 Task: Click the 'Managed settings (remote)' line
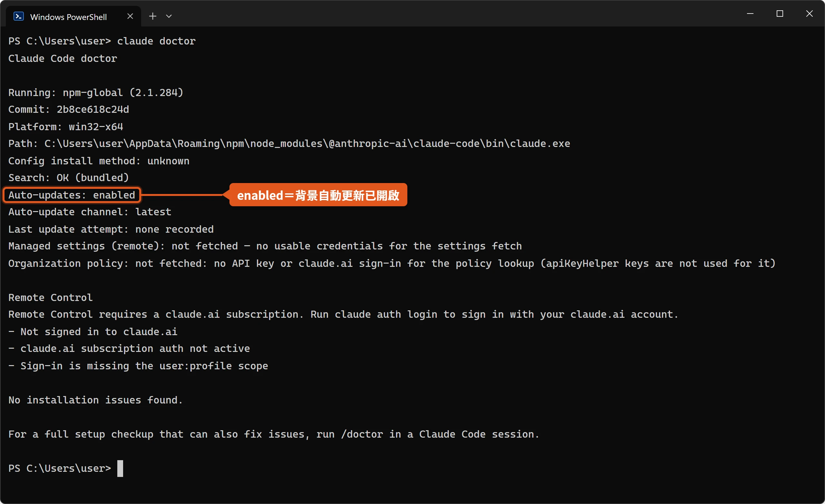coord(265,246)
